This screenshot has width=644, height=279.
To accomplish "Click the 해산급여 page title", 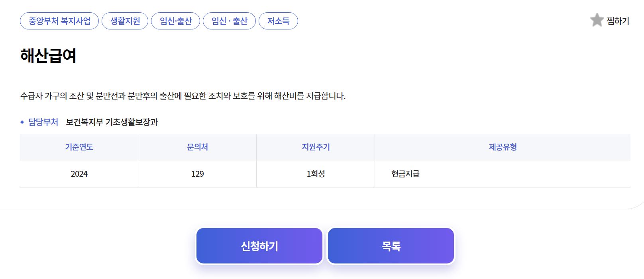I will (x=49, y=57).
